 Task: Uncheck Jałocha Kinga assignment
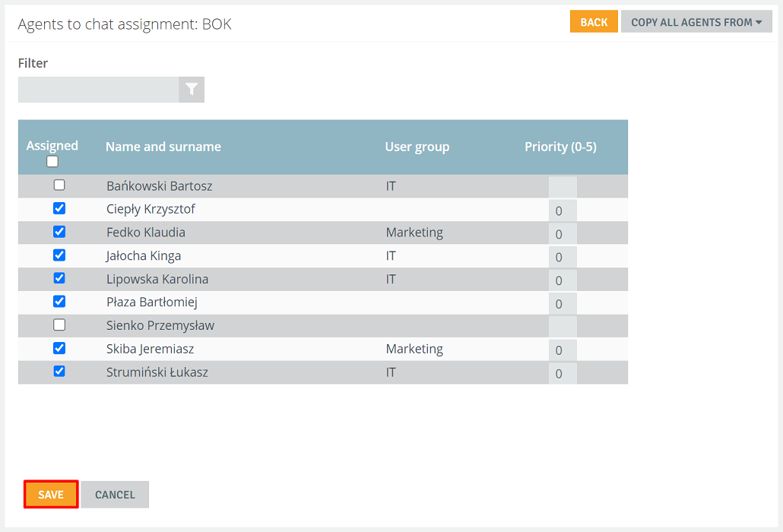pyautogui.click(x=59, y=255)
